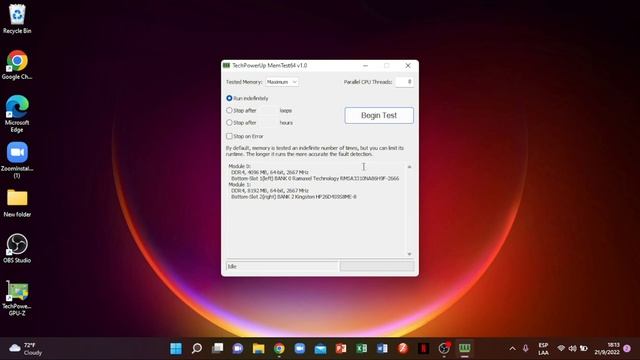Select the Google Chrome desktop shortcut

(x=17, y=65)
